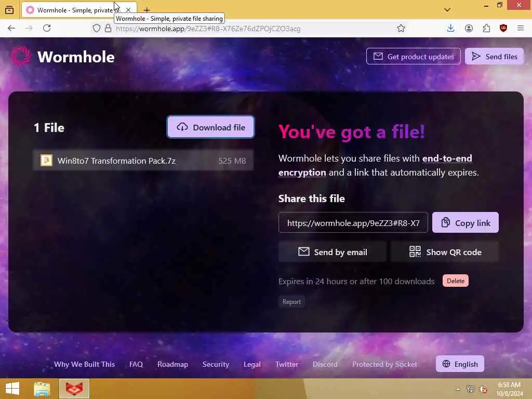Viewport: 532px width, 399px height.
Task: Open a new tab with plus
Action: click(x=147, y=10)
